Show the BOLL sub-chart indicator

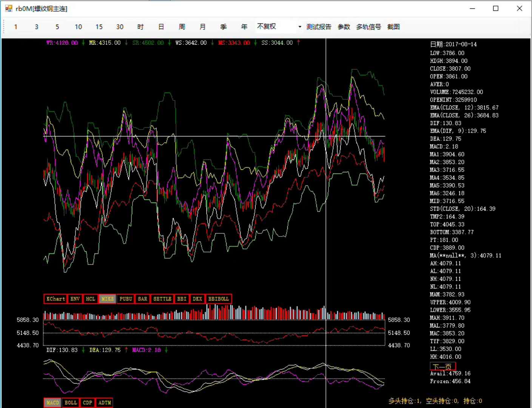tap(71, 403)
